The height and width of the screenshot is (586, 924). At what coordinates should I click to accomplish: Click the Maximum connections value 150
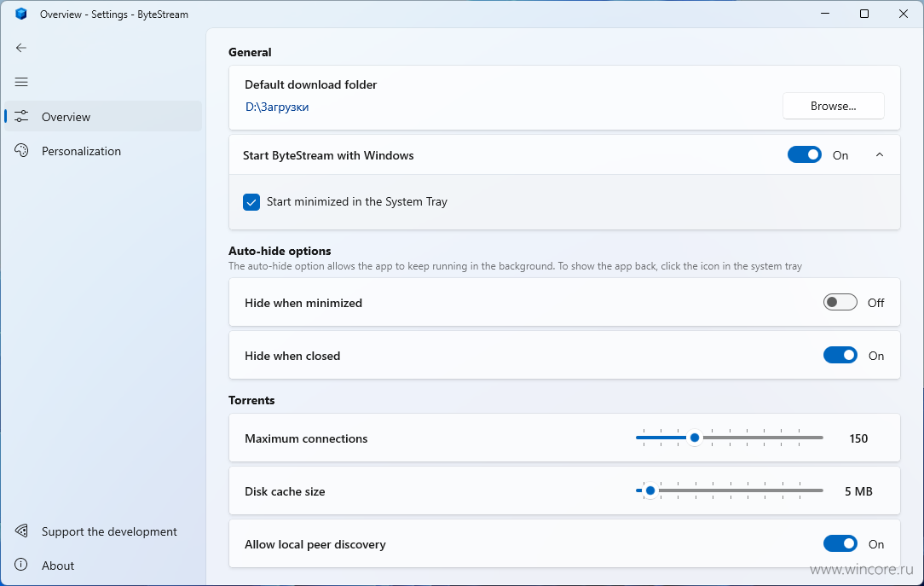pos(858,438)
